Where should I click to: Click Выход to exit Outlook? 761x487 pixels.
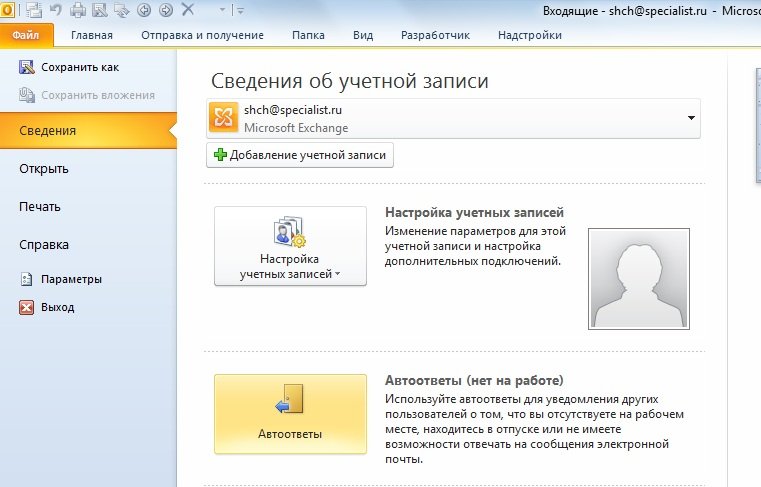(57, 307)
